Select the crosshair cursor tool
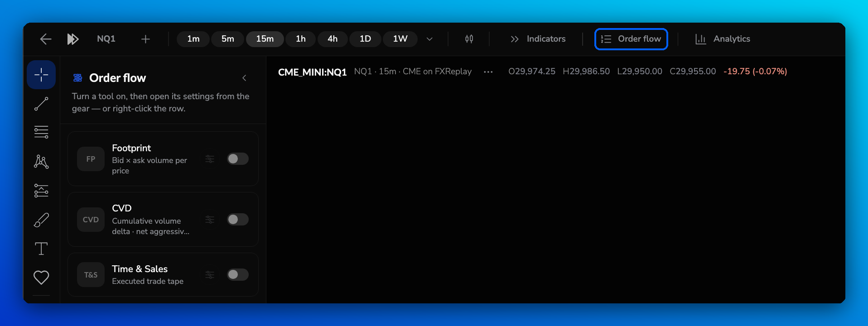The image size is (868, 326). click(x=41, y=75)
